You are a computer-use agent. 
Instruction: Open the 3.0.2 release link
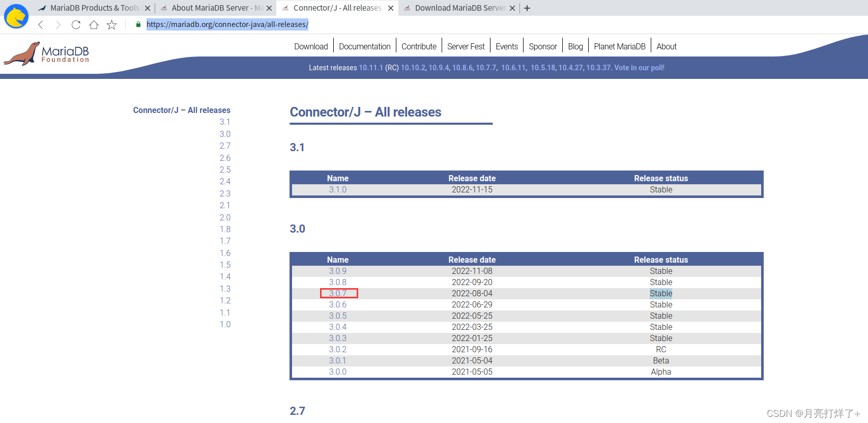click(338, 349)
